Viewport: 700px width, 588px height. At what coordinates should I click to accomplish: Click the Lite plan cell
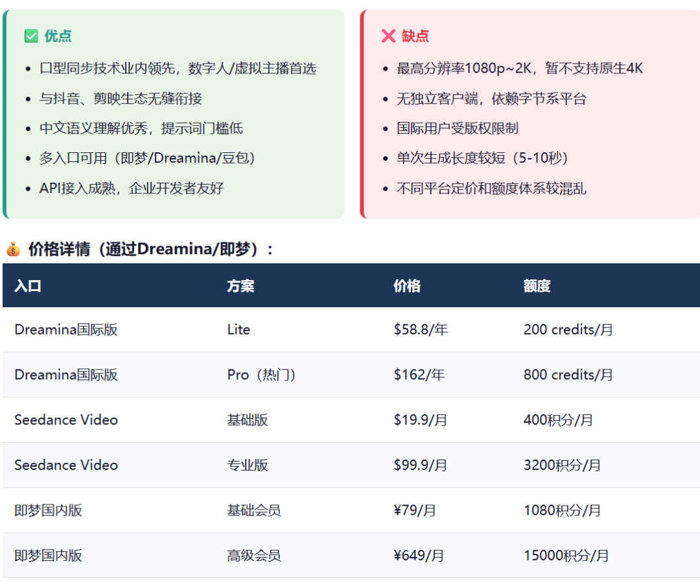point(239,329)
